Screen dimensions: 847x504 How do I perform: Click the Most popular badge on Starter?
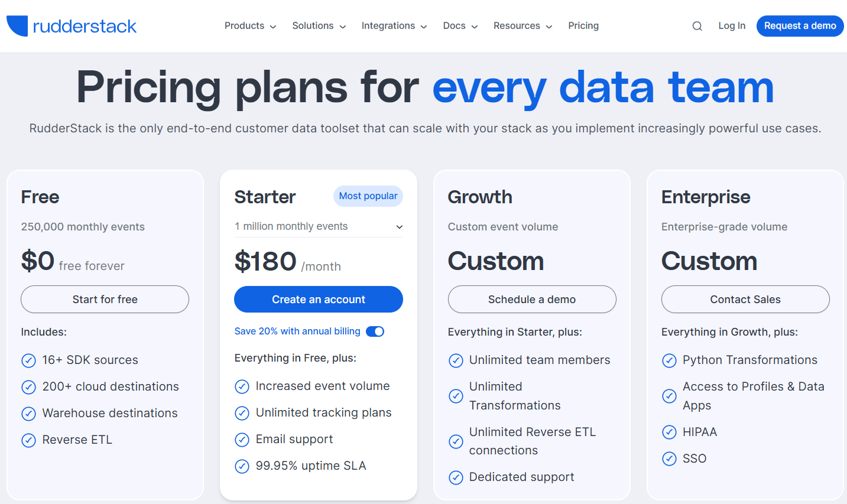(368, 196)
